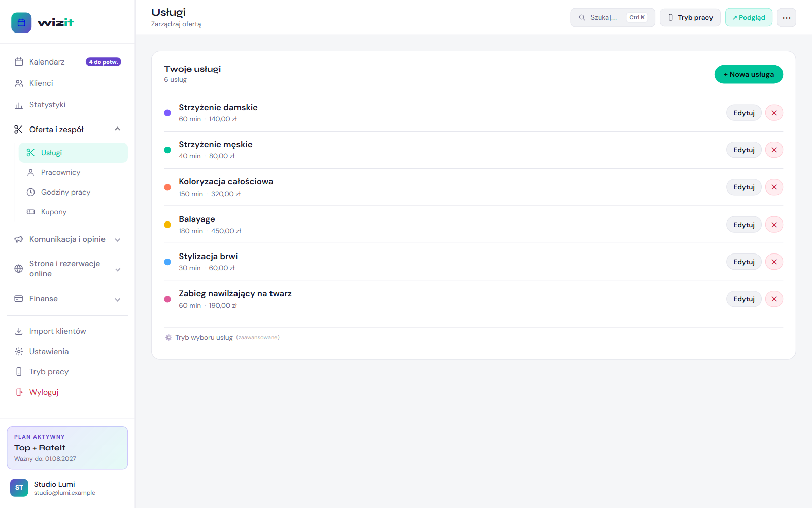Go to Statystyki page
The height and width of the screenshot is (508, 812).
tap(67, 105)
